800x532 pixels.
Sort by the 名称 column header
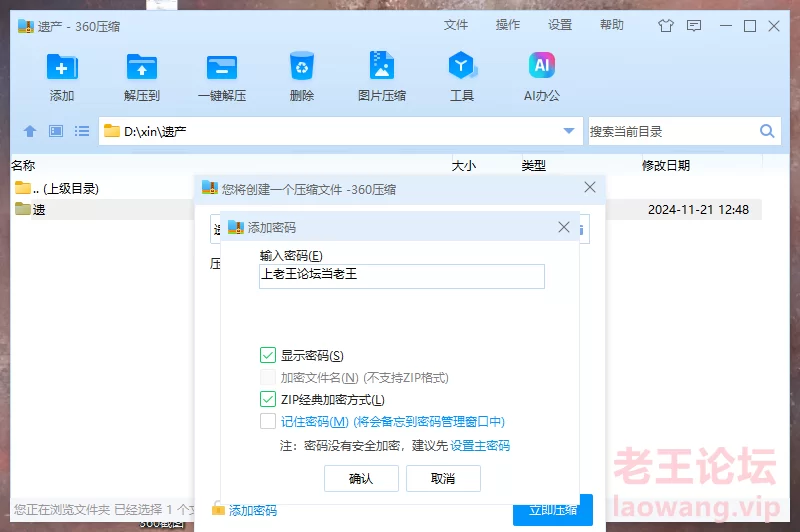click(23, 165)
